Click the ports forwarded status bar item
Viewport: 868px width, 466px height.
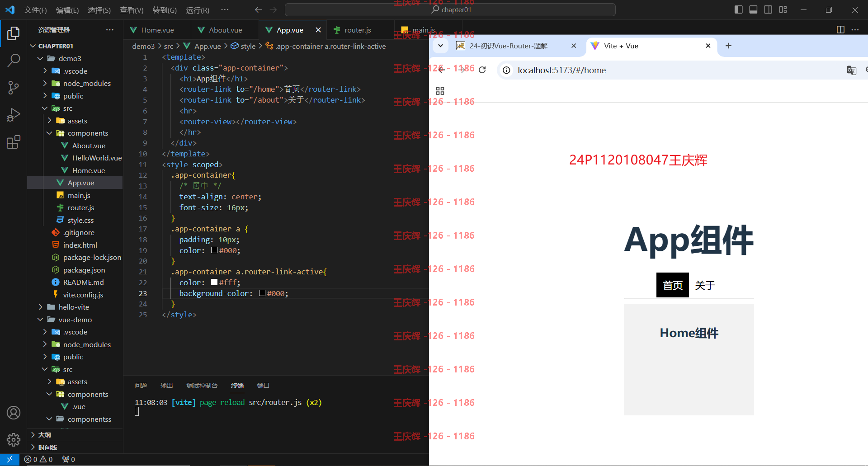tap(69, 459)
